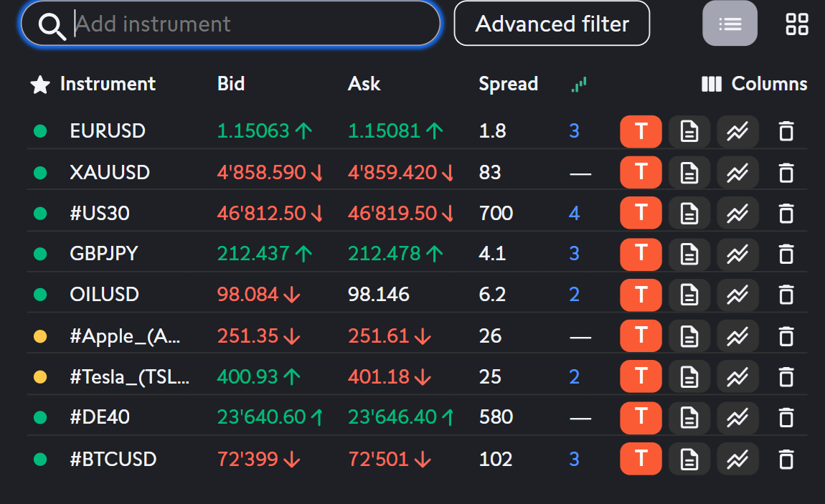Open trade panel for XAUUSD
This screenshot has width=825, height=504.
pyautogui.click(x=641, y=172)
